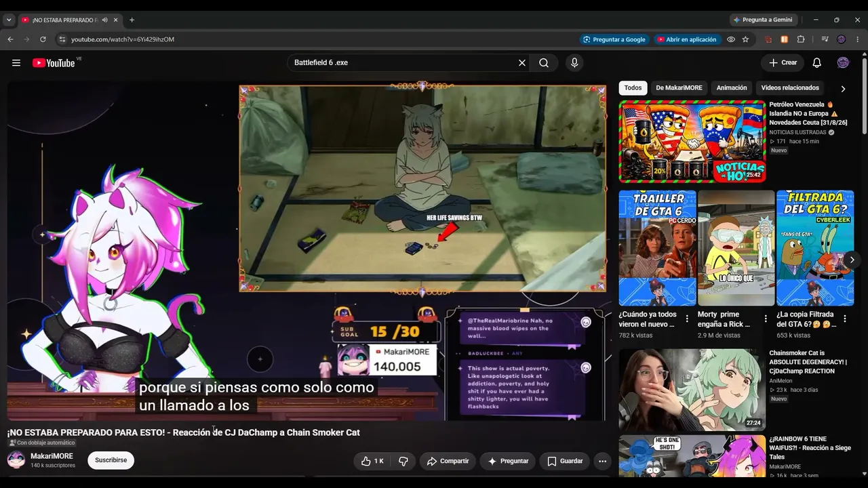Viewport: 868px width, 488px height.
Task: Open options for the La copia Filtrada Short
Action: tap(845, 319)
